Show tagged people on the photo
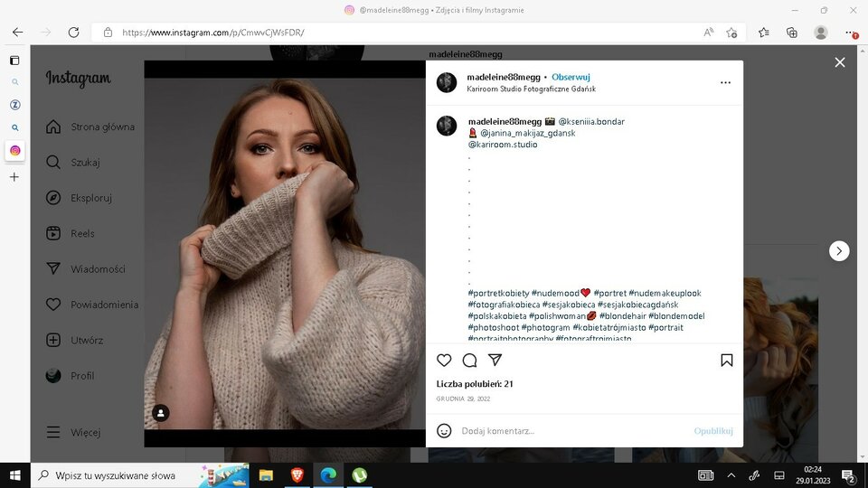Screen dimensions: 868x488 tap(161, 413)
